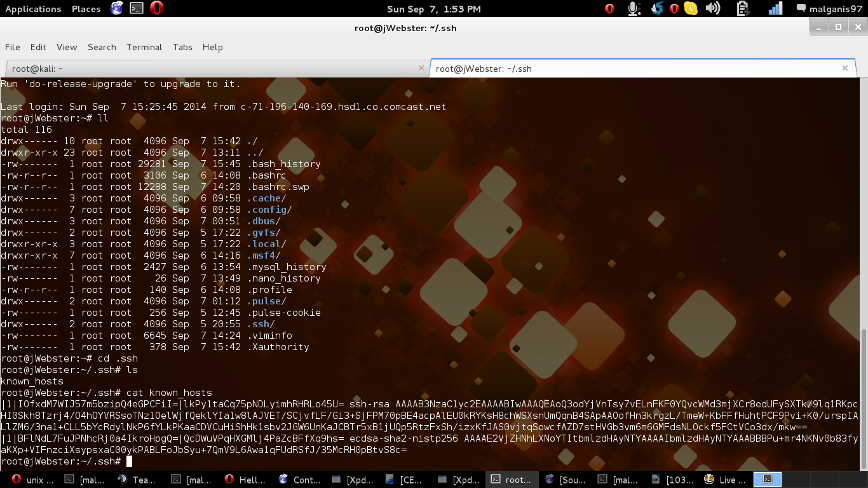Close the root@kali tab

pos(421,68)
